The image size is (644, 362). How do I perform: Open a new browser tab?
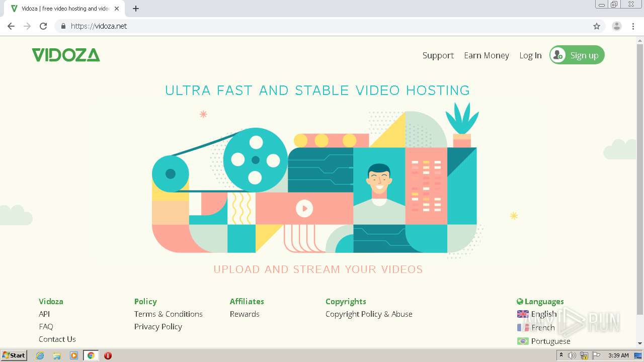pyautogui.click(x=136, y=9)
